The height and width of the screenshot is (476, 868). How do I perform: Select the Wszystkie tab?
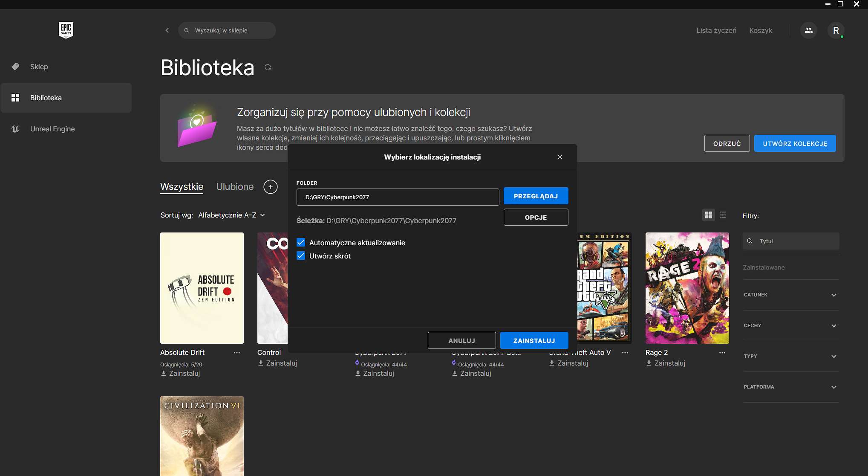coord(182,187)
